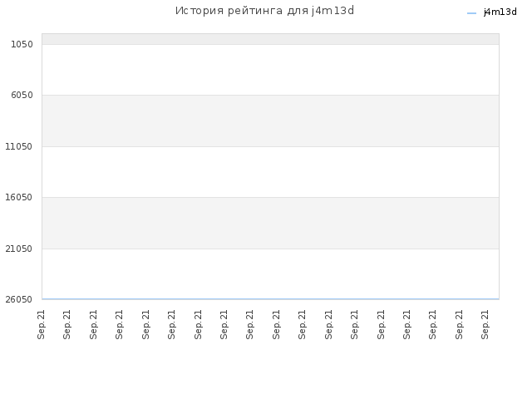This screenshot has height=399, width=532.
Task: Click the 11050 y-axis label
Action: tap(18, 146)
